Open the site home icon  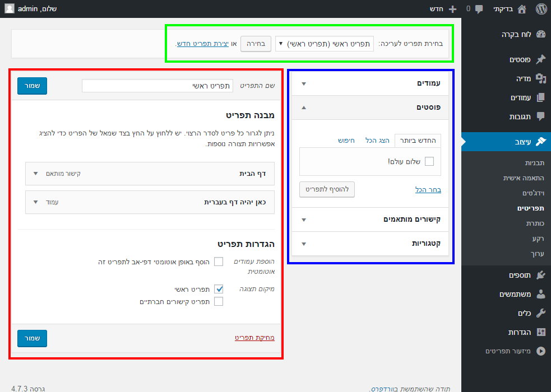522,9
